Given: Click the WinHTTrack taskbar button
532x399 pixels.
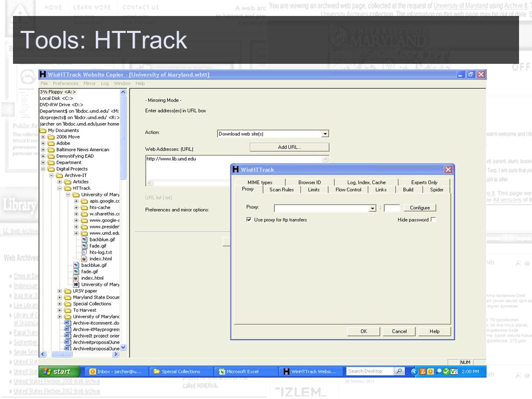Looking at the screenshot, I should [x=310, y=372].
